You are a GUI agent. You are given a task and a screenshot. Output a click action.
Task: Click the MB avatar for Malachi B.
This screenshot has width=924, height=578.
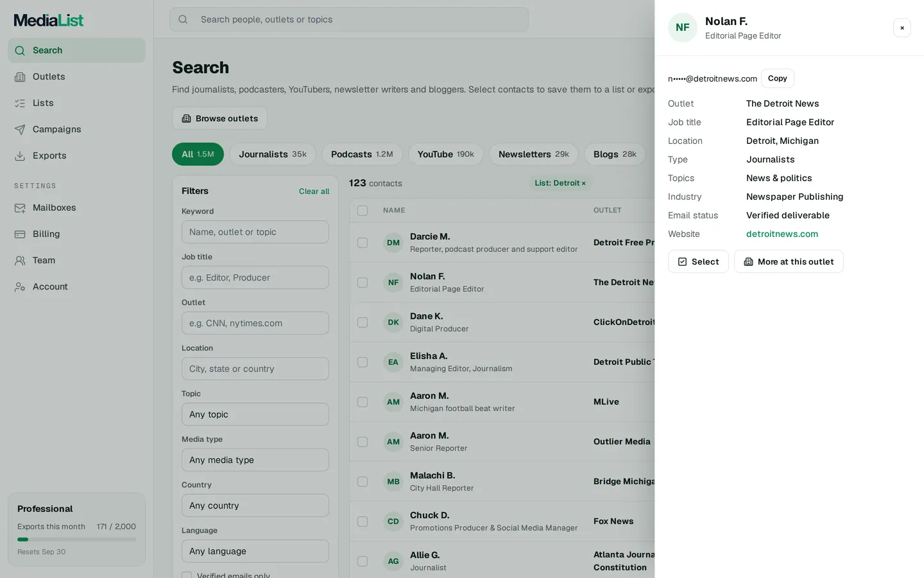point(393,482)
